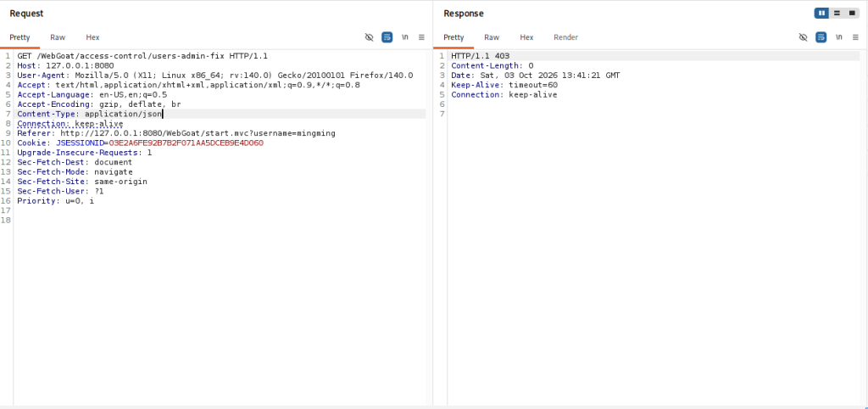Hide non-printable view icon in Response panel
The image size is (868, 409).
pyautogui.click(x=804, y=37)
